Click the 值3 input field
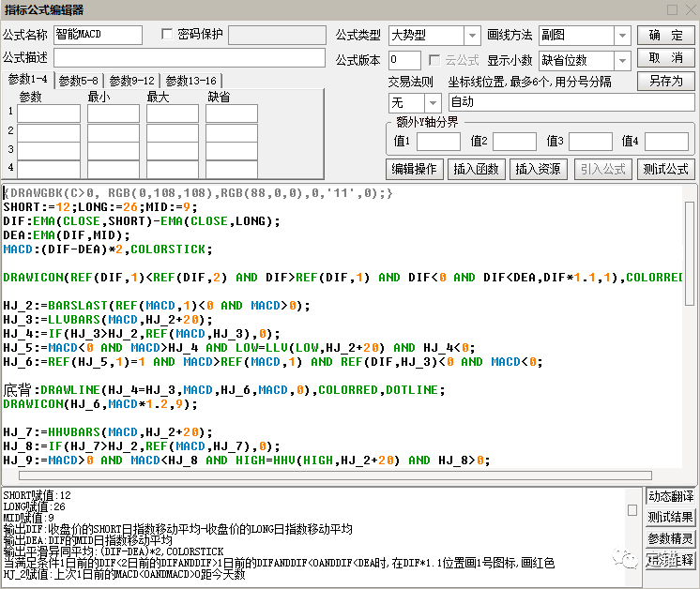 590,142
